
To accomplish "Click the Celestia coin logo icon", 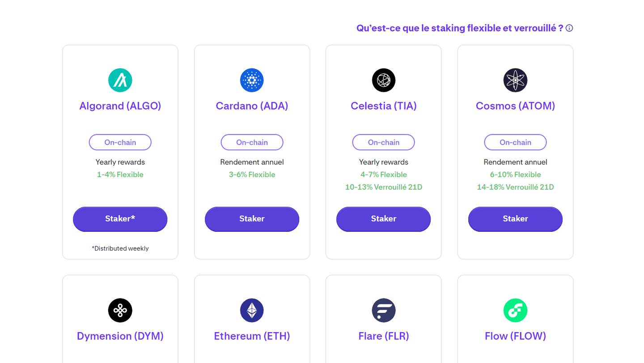I will [384, 80].
